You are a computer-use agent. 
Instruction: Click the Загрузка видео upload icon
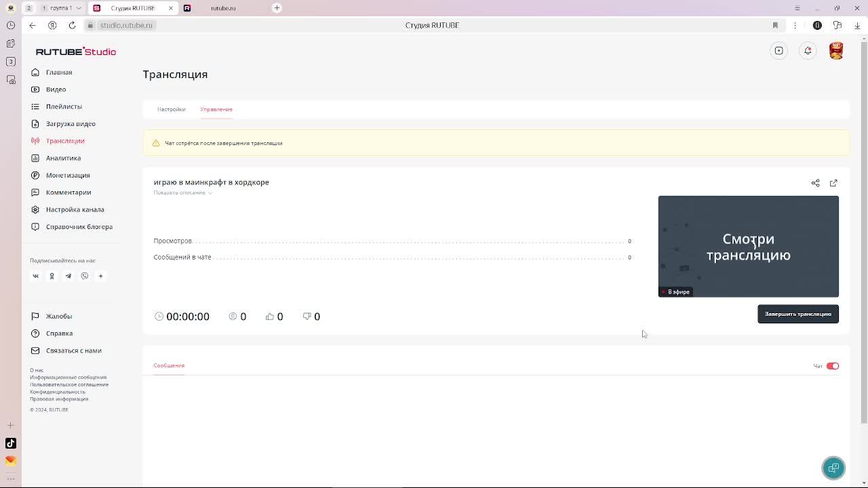35,123
